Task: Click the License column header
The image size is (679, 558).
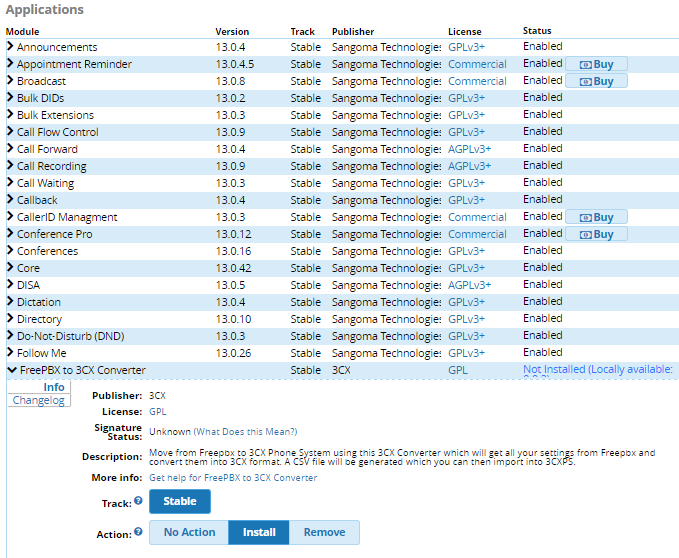Action: (465, 32)
